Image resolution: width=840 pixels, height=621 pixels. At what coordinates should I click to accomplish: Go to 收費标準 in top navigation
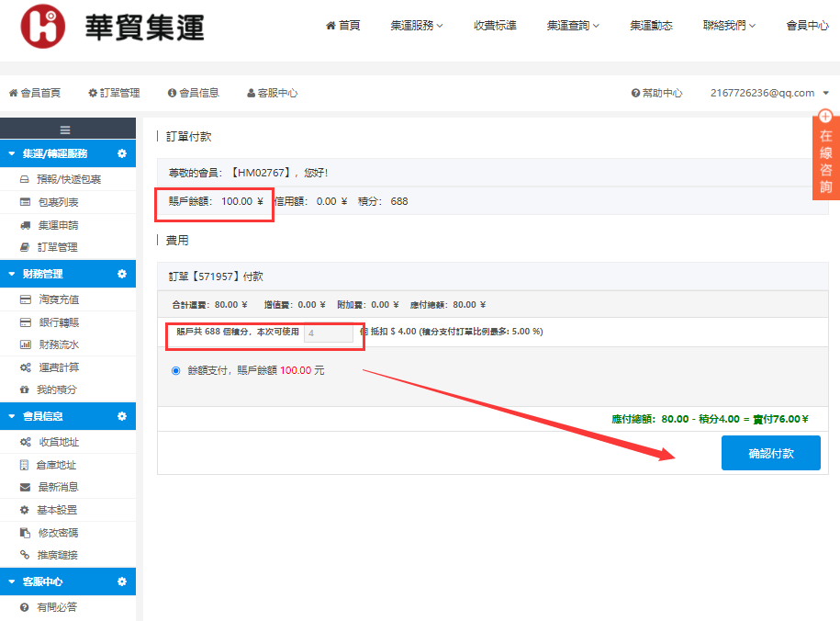point(495,26)
